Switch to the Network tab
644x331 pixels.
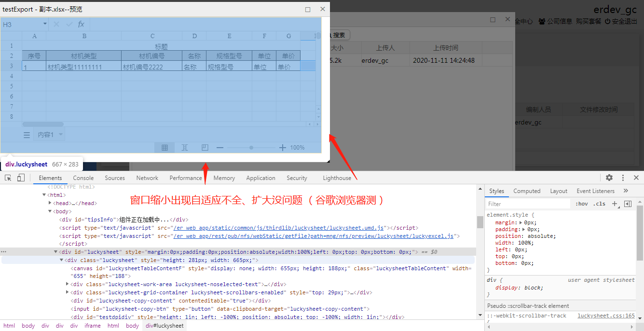(x=147, y=178)
